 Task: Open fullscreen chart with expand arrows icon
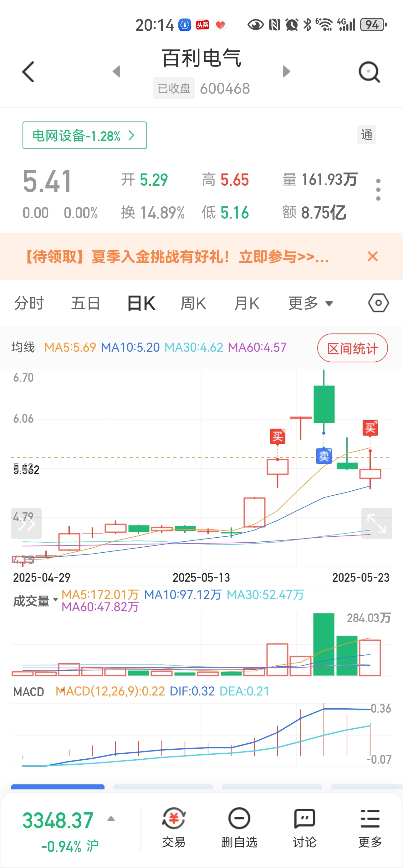(376, 523)
